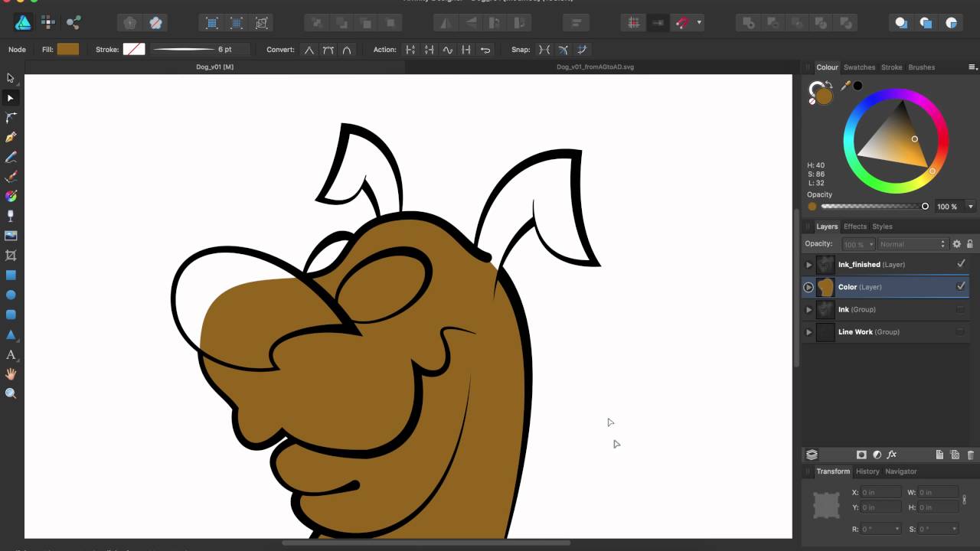Expand the Color layer

(808, 287)
